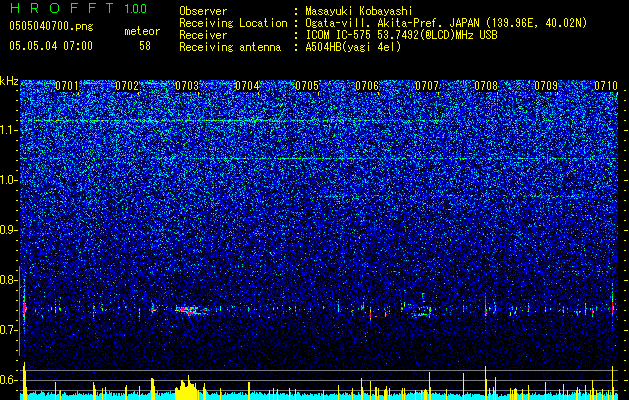The height and width of the screenshot is (400, 629).
Task: Click the 0704 time marker
Action: point(247,86)
